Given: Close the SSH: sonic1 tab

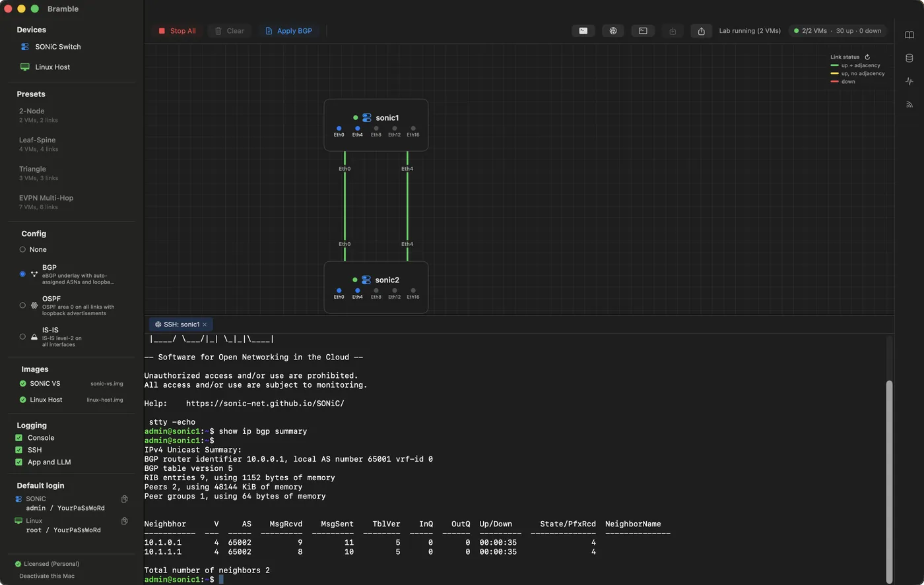Looking at the screenshot, I should (205, 324).
